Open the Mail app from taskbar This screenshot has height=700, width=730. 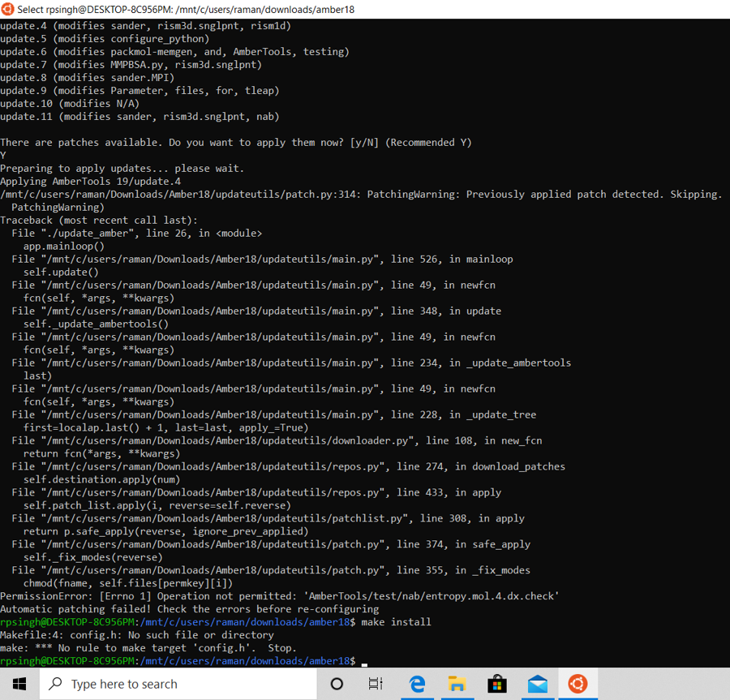[x=537, y=684]
